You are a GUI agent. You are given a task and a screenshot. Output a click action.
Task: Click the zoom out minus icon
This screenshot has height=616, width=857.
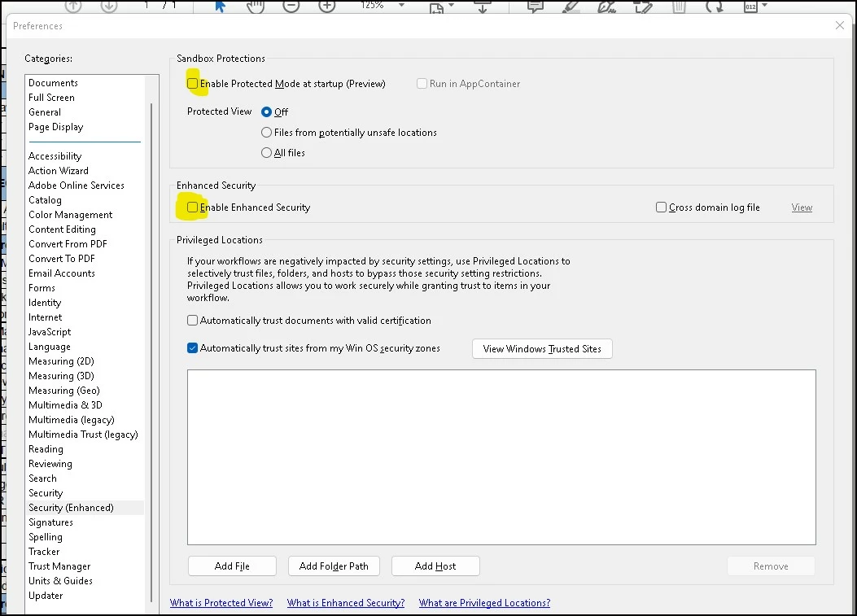291,6
